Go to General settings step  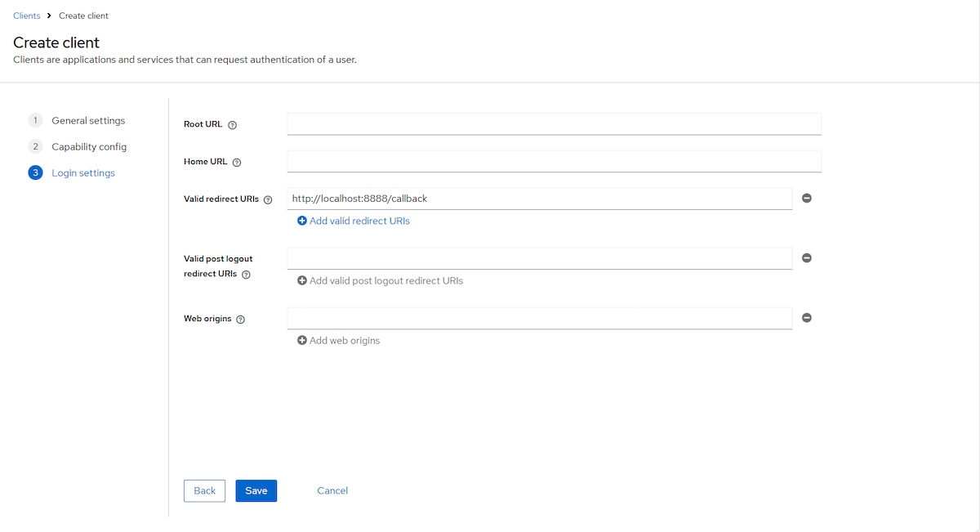pyautogui.click(x=88, y=121)
